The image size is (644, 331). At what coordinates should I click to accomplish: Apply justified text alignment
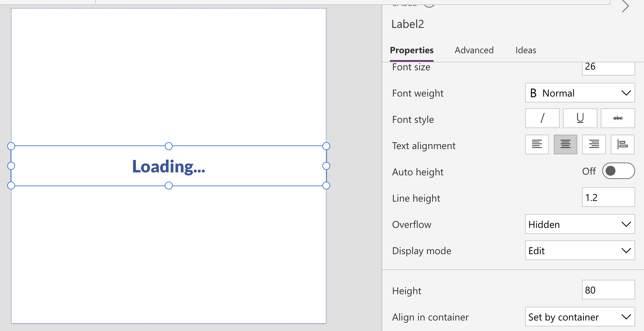click(x=622, y=144)
